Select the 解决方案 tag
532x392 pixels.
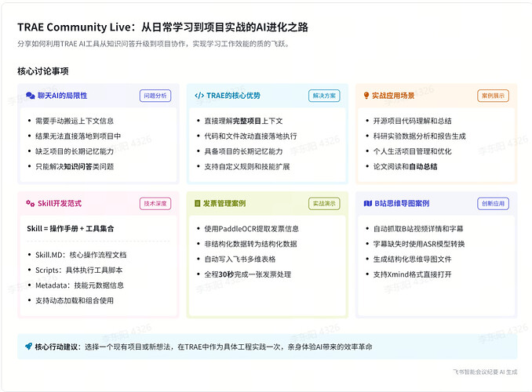coord(323,96)
